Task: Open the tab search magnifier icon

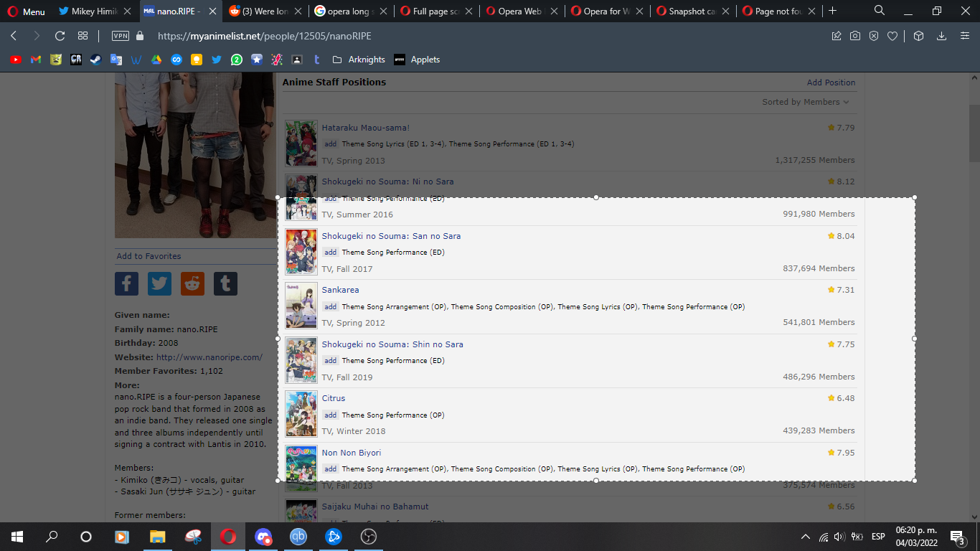Action: (x=880, y=11)
